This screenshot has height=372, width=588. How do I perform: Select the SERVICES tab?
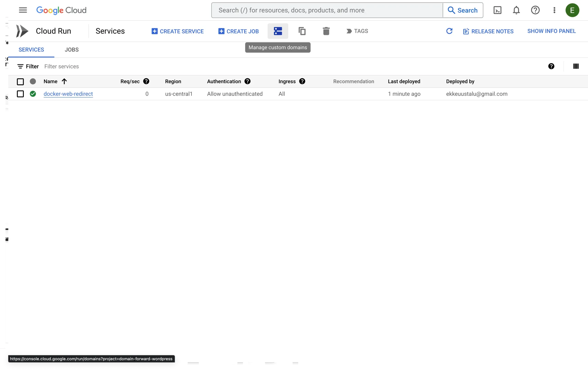(31, 50)
